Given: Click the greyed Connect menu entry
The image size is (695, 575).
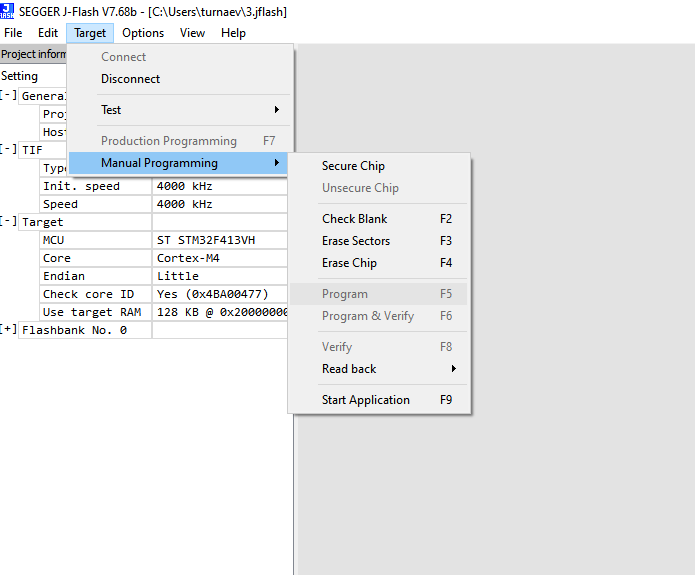Looking at the screenshot, I should point(181,57).
